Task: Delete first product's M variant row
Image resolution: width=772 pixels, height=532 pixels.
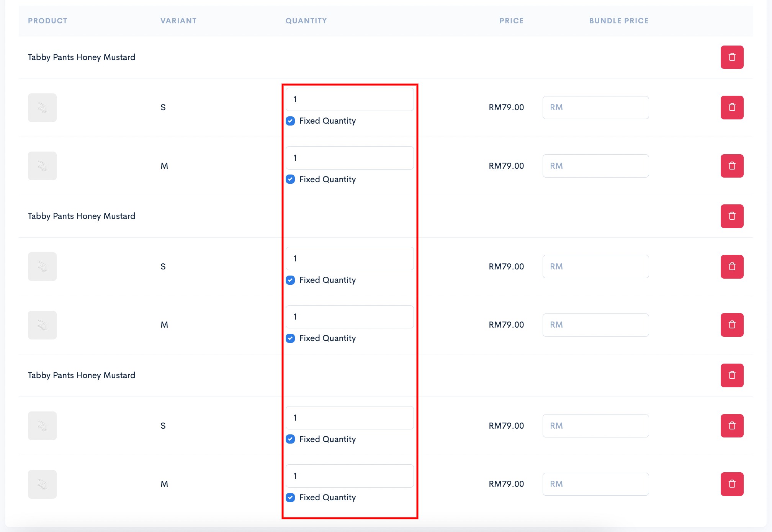Action: coord(732,166)
